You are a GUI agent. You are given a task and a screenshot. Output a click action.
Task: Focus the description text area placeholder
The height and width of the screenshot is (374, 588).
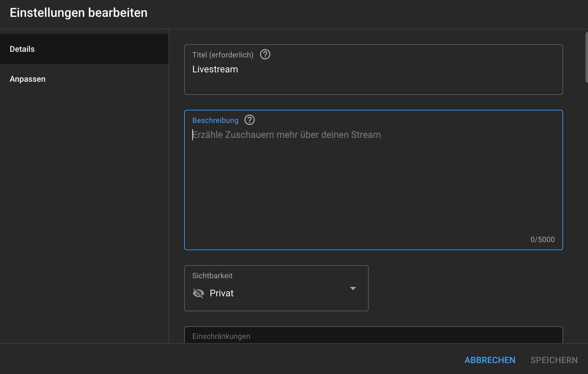tap(286, 135)
